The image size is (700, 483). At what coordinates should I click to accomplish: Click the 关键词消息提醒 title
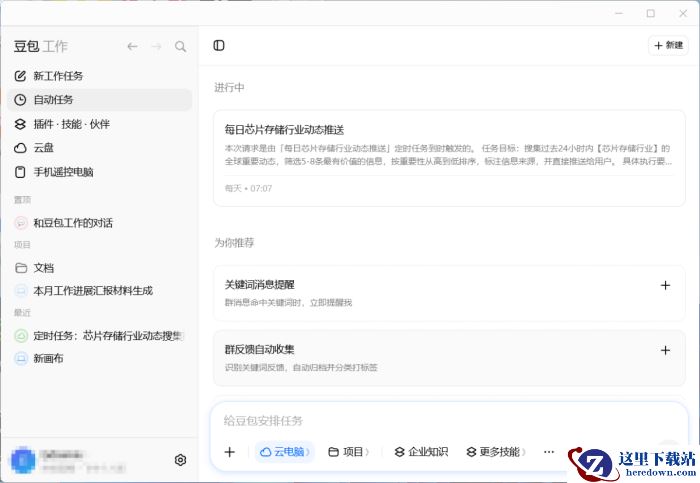259,285
